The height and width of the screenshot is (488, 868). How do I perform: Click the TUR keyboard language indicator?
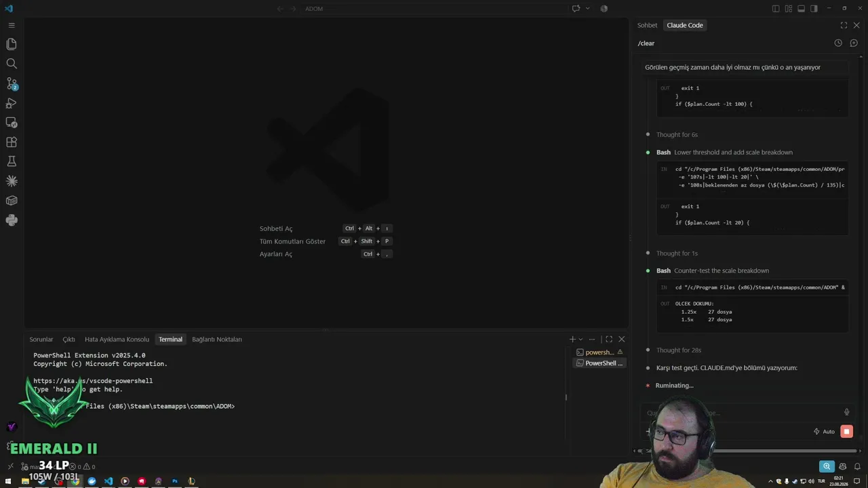pos(821,481)
